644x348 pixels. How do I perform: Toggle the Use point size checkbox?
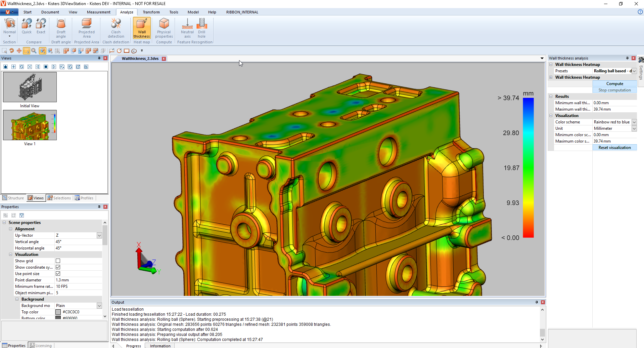[x=58, y=274]
